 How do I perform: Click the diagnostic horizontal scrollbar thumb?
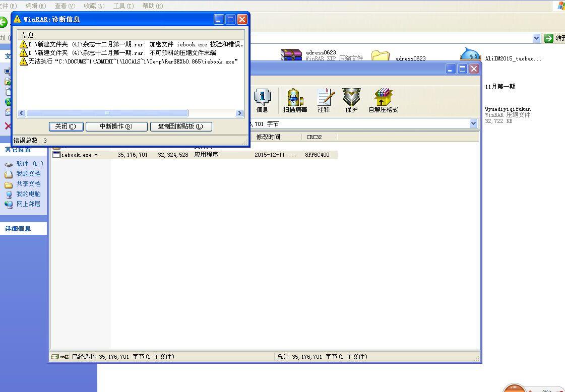pos(107,113)
